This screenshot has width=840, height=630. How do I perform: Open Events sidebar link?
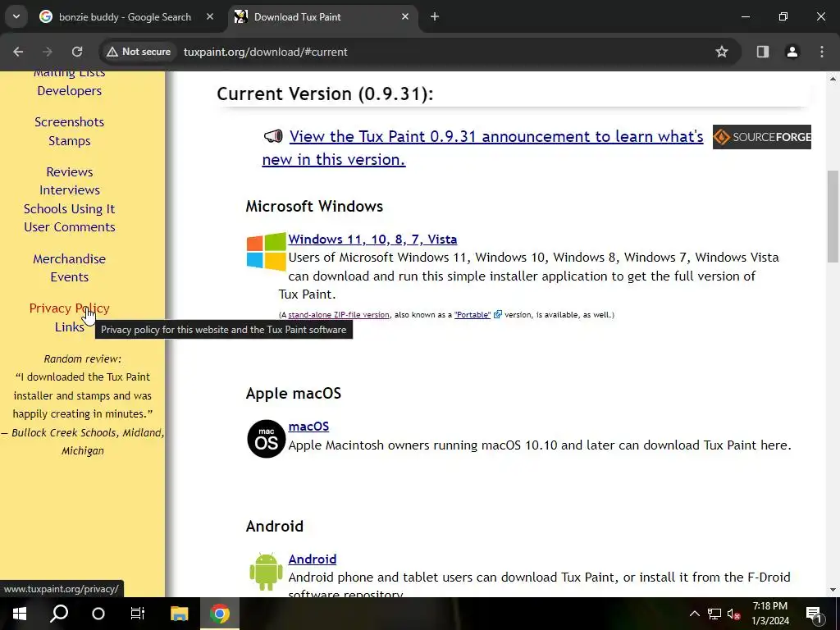(x=70, y=277)
